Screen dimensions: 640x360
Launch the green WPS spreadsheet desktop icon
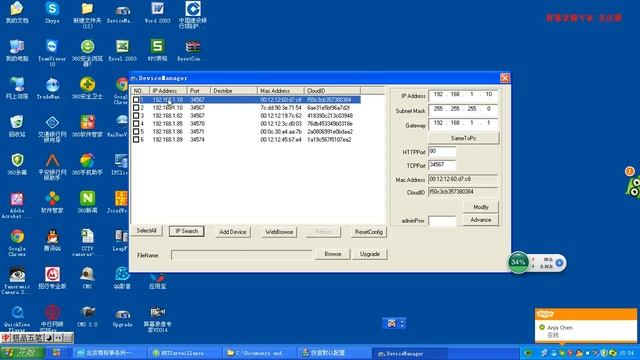tap(157, 50)
